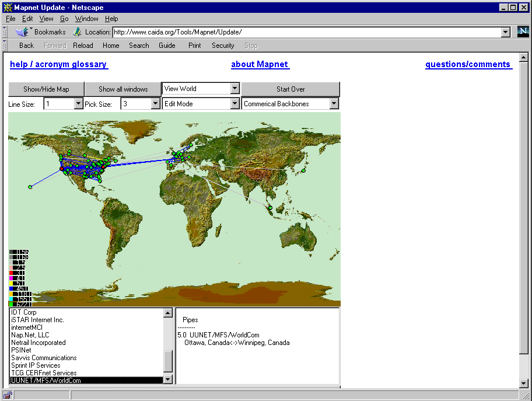Click the red color swatch in the map legend
Viewport: 532px width, 401px height.
[x=11, y=273]
